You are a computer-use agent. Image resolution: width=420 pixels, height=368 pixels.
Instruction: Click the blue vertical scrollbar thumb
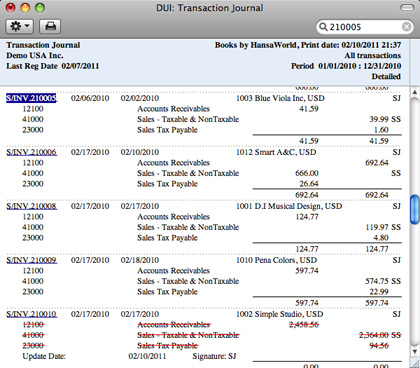pos(414,209)
